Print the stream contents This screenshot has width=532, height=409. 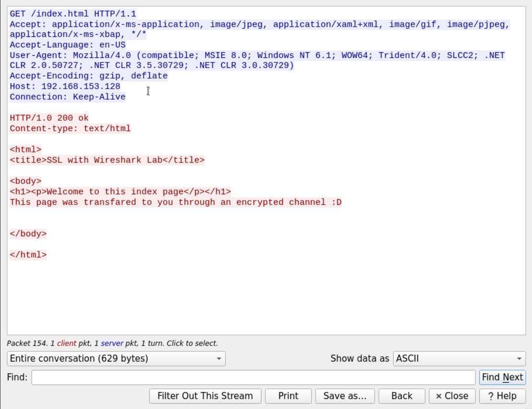pos(288,396)
